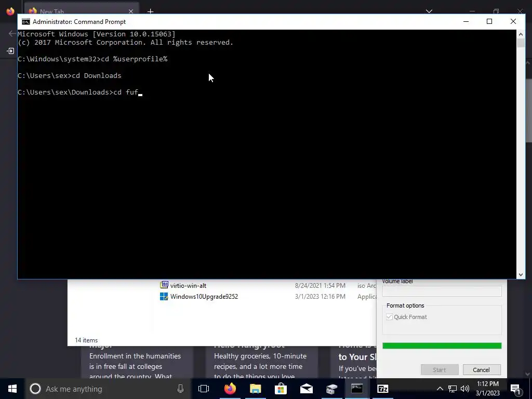Open File Explorer from the taskbar
532x399 pixels.
pyautogui.click(x=256, y=389)
